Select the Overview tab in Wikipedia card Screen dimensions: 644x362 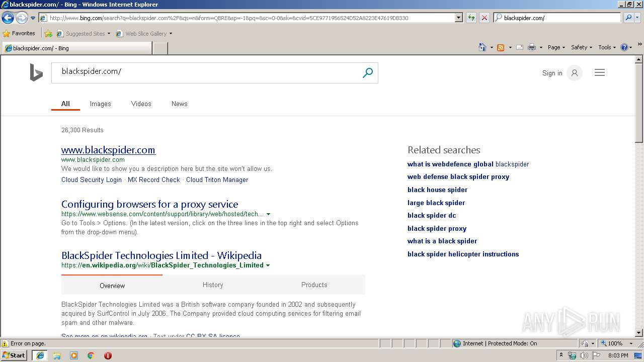tap(112, 285)
